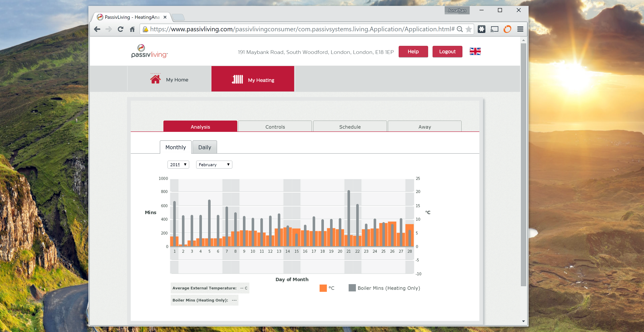Bookmark page with star icon
This screenshot has width=644, height=332.
[469, 29]
